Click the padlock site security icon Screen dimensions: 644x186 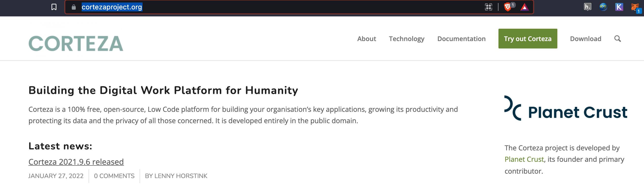click(74, 7)
